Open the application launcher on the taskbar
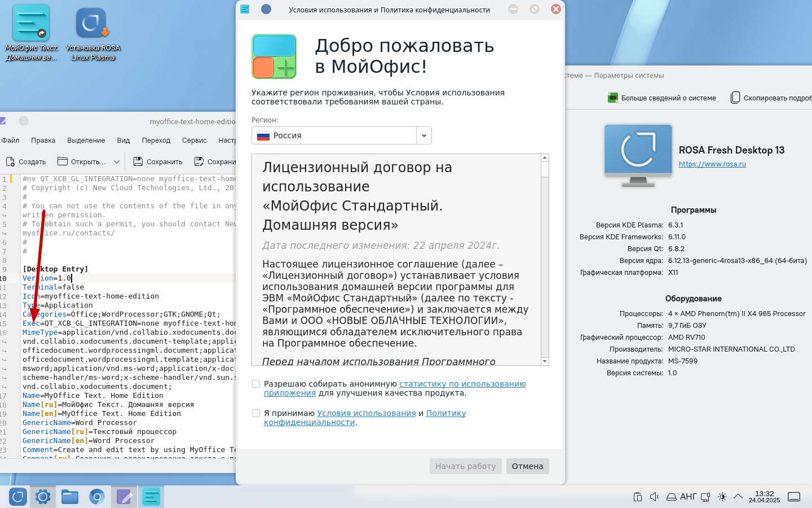Viewport: 812px width, 508px height. tap(18, 497)
